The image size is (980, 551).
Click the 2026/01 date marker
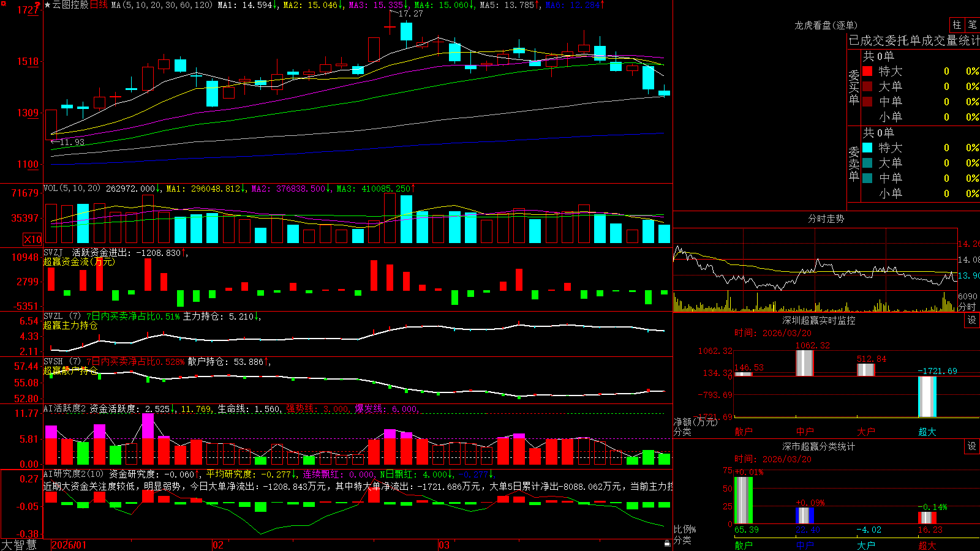click(69, 545)
